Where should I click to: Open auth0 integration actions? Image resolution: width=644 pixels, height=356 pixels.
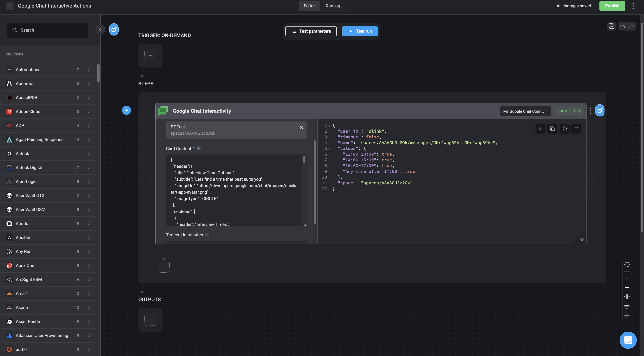pyautogui.click(x=48, y=350)
